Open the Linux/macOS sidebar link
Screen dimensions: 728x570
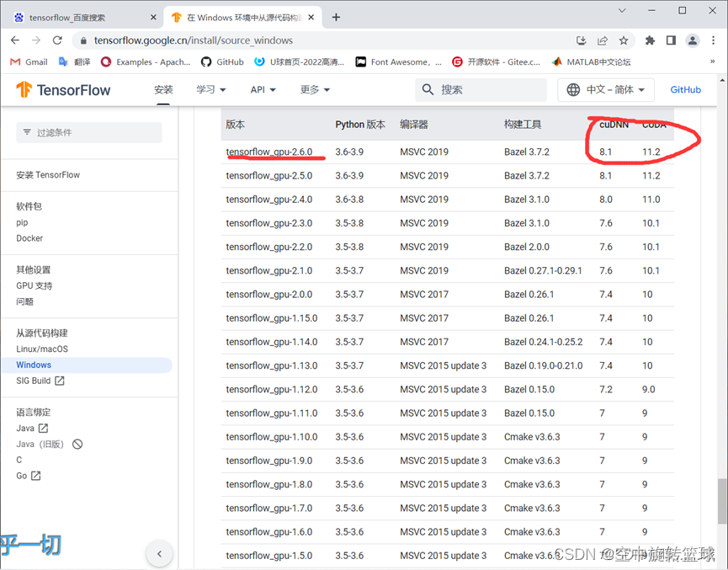(42, 349)
